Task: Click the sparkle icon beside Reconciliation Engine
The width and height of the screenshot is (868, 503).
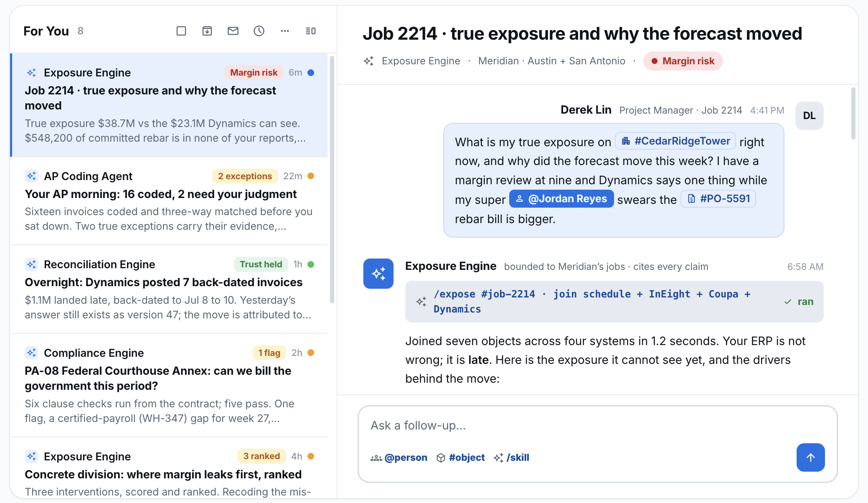Action: [31, 264]
